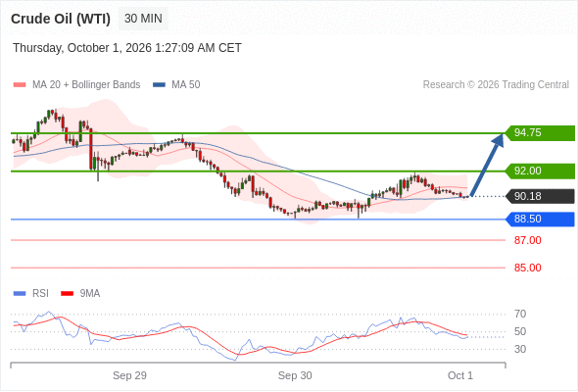Select the 90.18 current price tag
This screenshot has width=578, height=392.
(539, 196)
